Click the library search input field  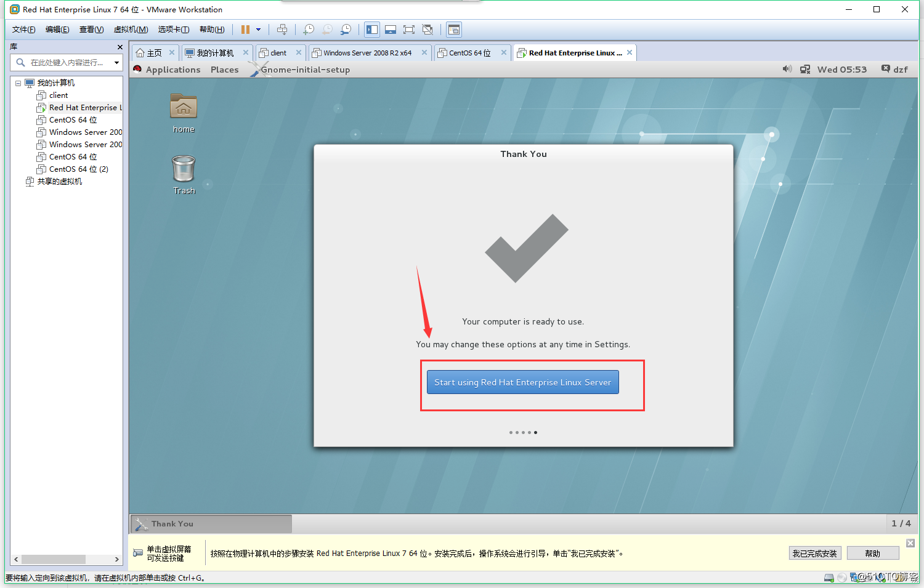click(67, 62)
